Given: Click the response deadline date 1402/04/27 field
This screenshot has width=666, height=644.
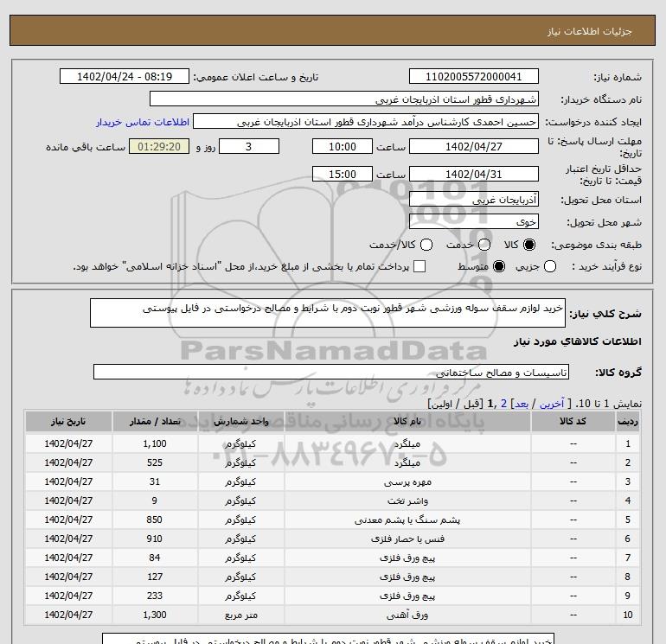Looking at the screenshot, I should pos(474,146).
